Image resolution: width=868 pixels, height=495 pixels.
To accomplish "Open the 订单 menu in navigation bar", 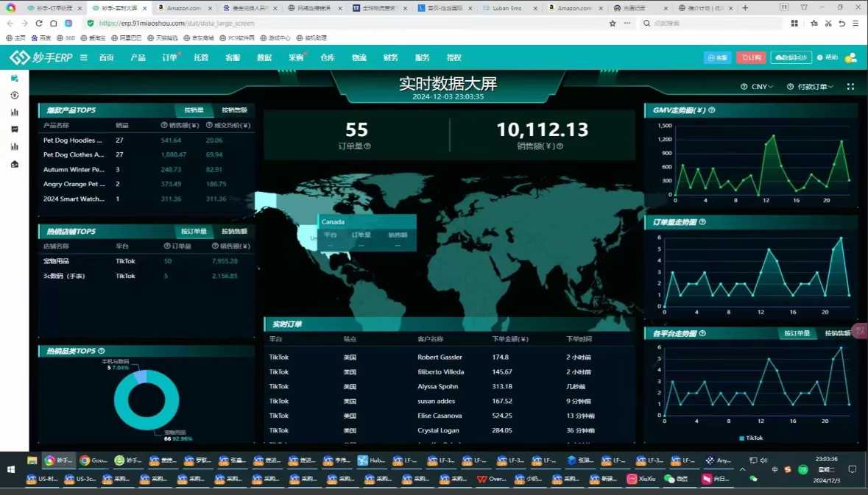I will (169, 57).
